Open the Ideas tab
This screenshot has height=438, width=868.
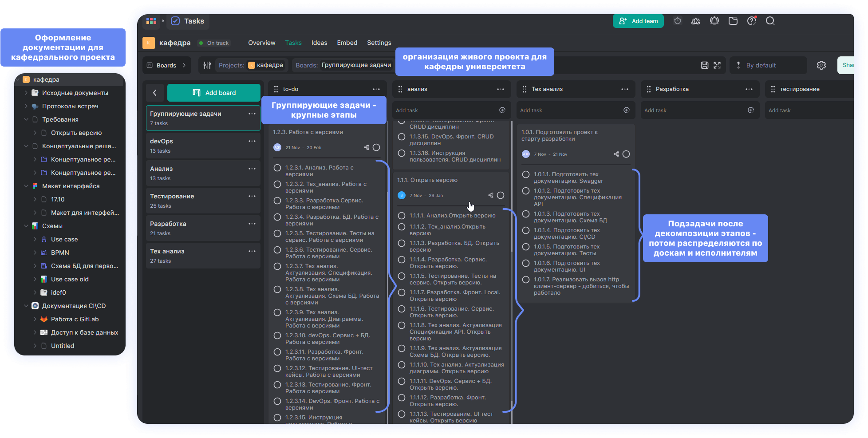coord(319,43)
